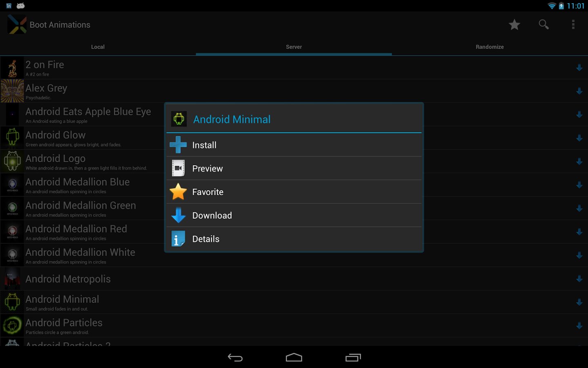Select the 'Alex Grey' title
Image resolution: width=588 pixels, height=368 pixels.
[47, 88]
